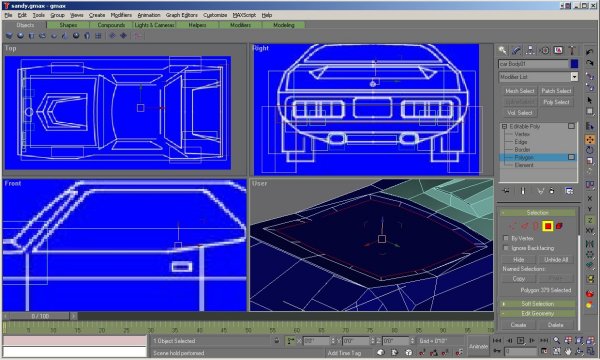Select the Element sub-object icon
This screenshot has width=600, height=360.
coord(559,226)
